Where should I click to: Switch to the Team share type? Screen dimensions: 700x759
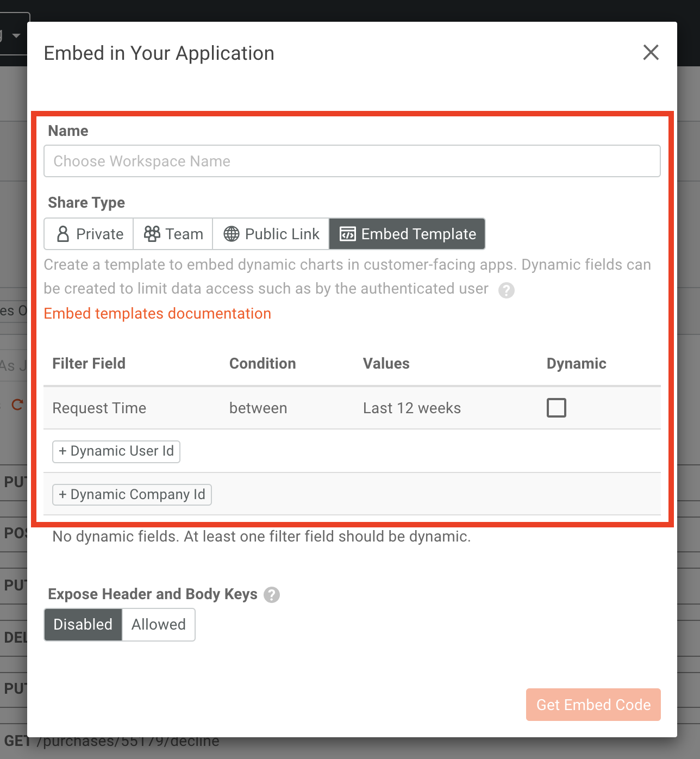[x=172, y=234]
